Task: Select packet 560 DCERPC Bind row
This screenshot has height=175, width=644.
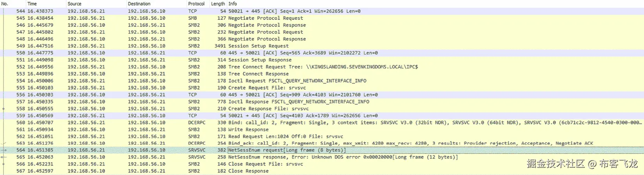Action: coord(322,122)
